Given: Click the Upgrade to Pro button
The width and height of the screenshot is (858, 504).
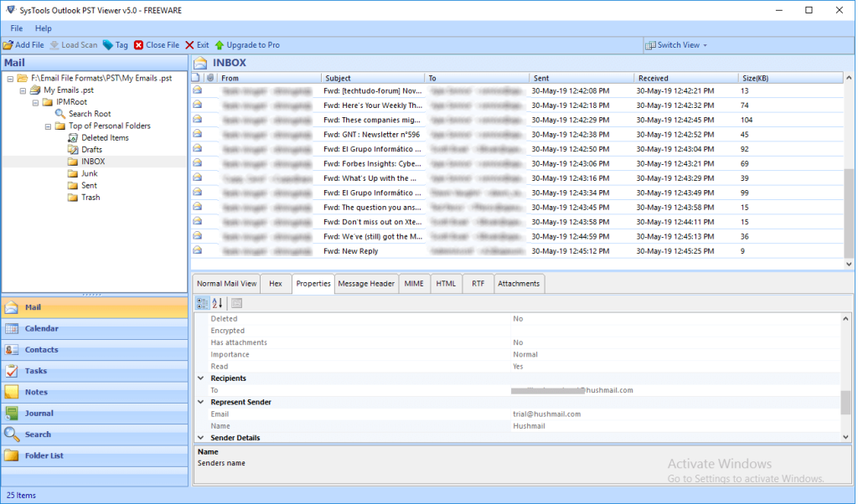Looking at the screenshot, I should coord(247,45).
